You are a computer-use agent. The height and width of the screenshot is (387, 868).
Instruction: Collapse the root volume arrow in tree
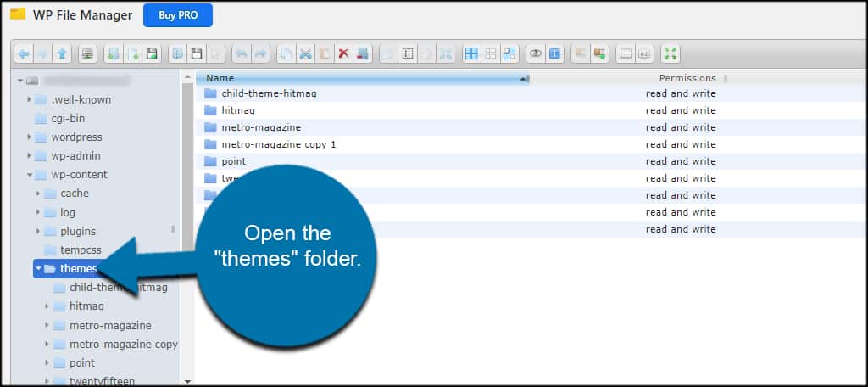20,81
